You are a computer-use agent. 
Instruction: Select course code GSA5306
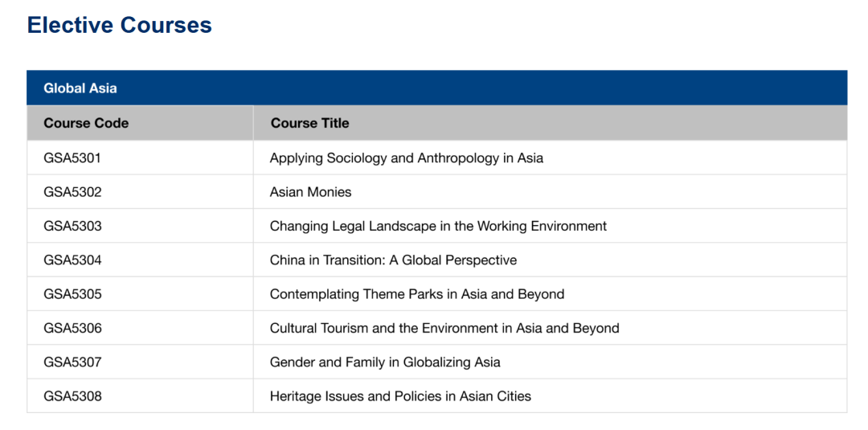click(x=72, y=328)
